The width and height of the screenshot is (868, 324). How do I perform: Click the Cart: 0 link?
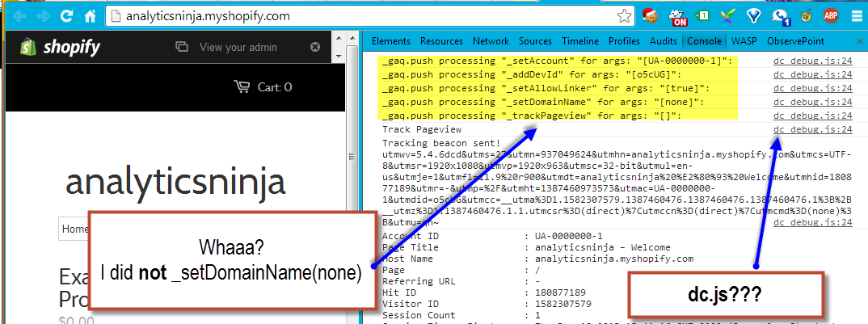coord(275,87)
